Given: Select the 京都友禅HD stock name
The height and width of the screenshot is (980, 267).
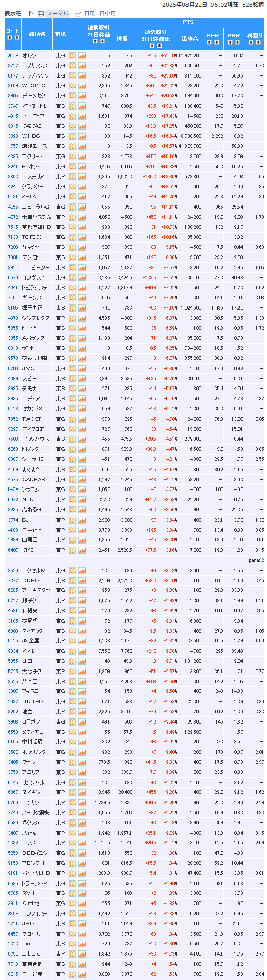Looking at the screenshot, I should 37,227.
